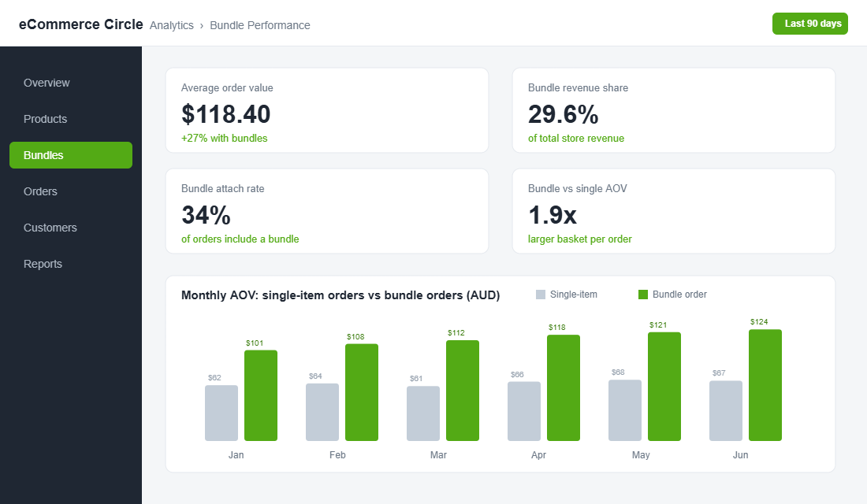Click the Single-item legend label
This screenshot has width=867, height=504.
click(573, 295)
